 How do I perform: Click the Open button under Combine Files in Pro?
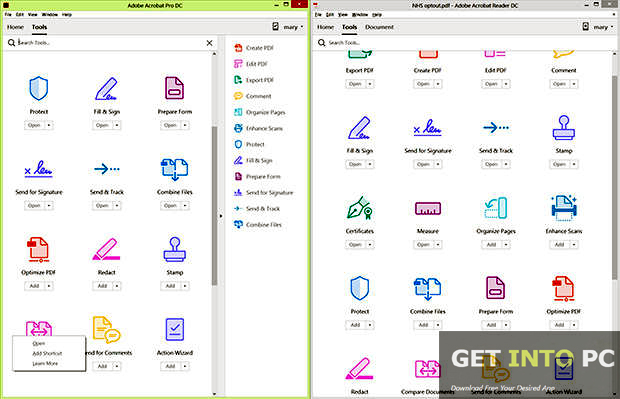click(x=170, y=206)
